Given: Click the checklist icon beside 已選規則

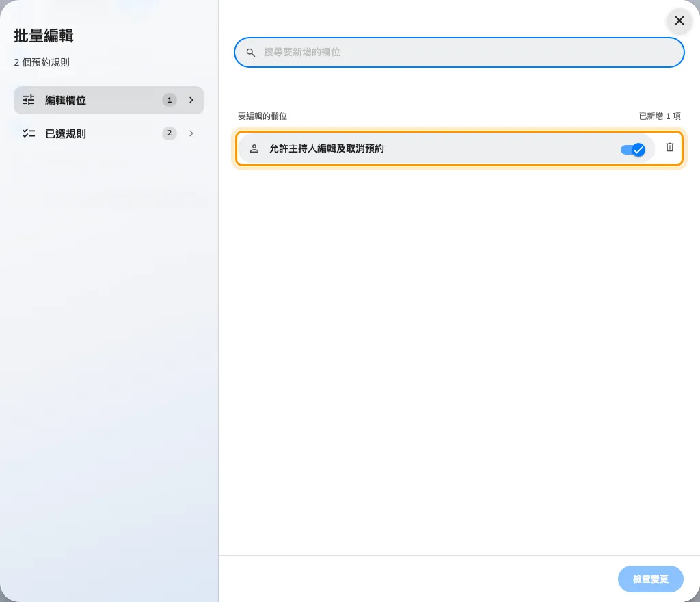Looking at the screenshot, I should tap(29, 133).
